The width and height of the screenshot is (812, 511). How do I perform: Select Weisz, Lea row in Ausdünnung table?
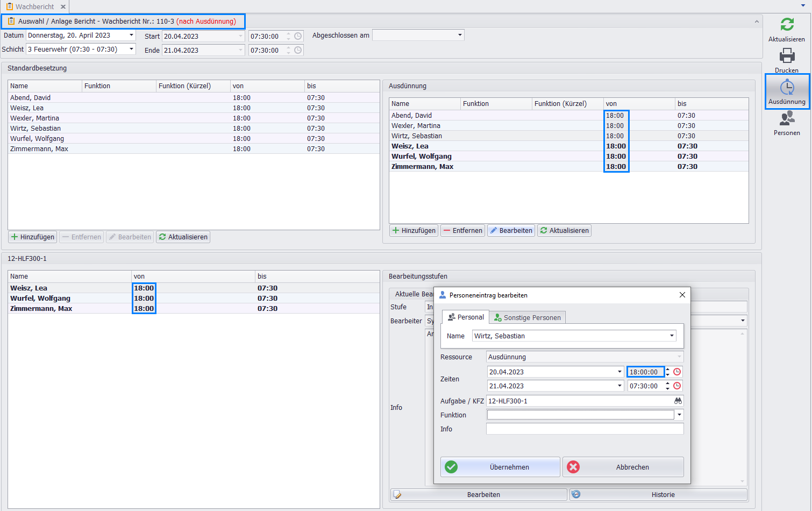pos(410,146)
